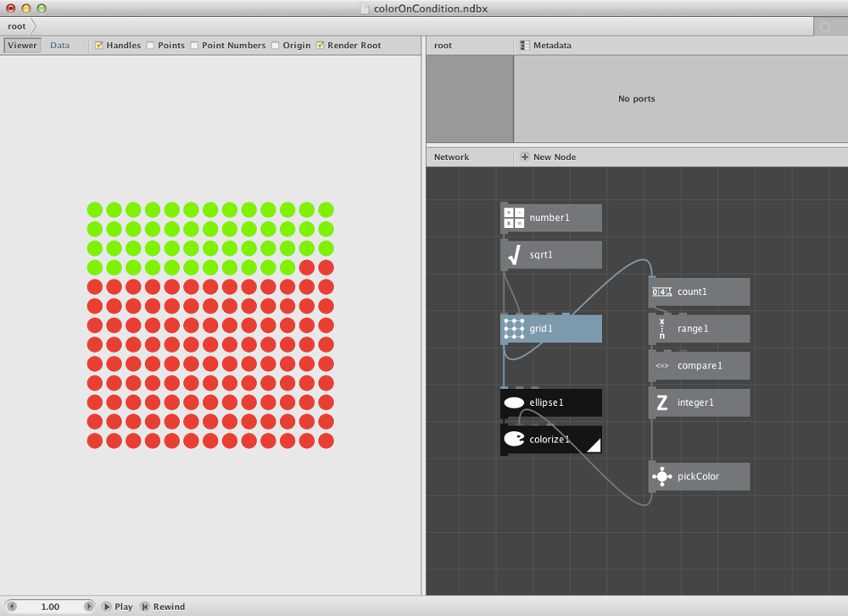Toggle the Handles checkbox
The height and width of the screenshot is (616, 848).
99,46
